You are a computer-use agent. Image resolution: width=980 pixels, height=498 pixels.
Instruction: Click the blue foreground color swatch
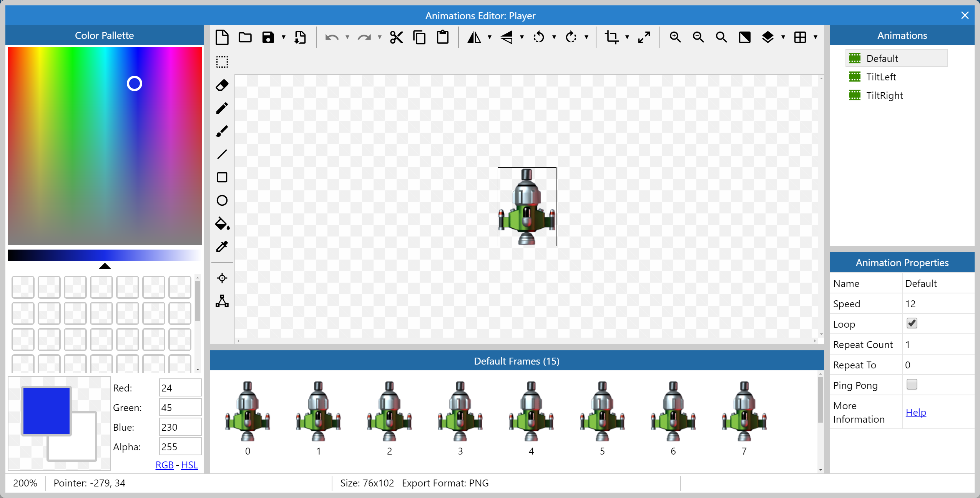46,410
